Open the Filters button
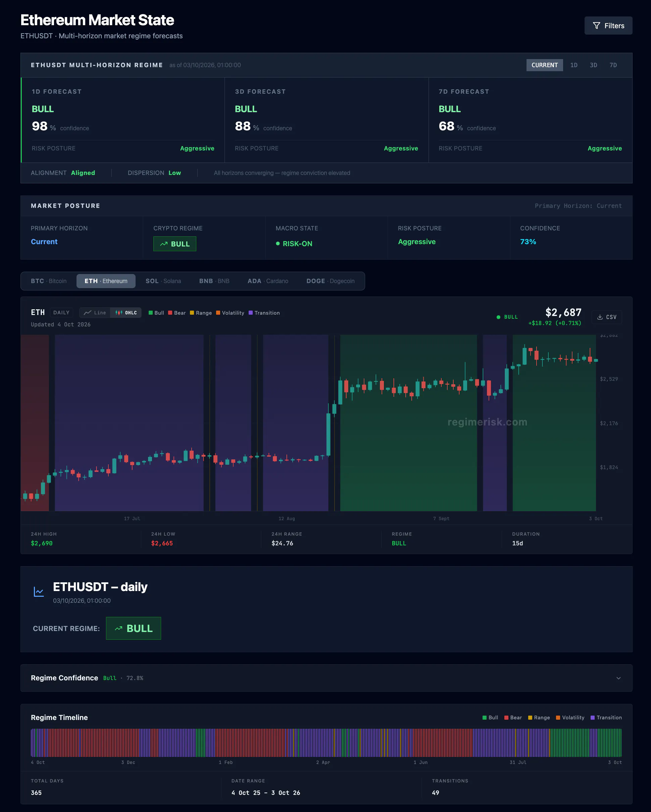Image resolution: width=651 pixels, height=812 pixels. click(x=608, y=26)
